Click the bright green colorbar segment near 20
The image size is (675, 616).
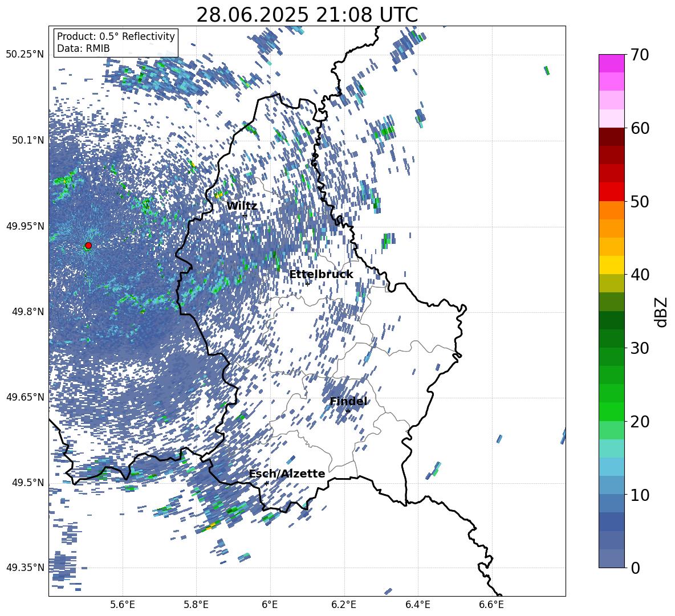611,411
